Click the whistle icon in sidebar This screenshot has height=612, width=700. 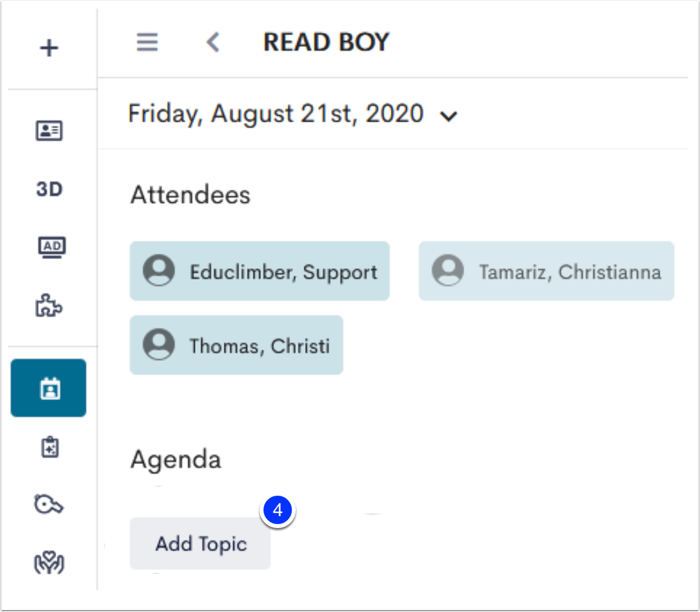click(49, 504)
